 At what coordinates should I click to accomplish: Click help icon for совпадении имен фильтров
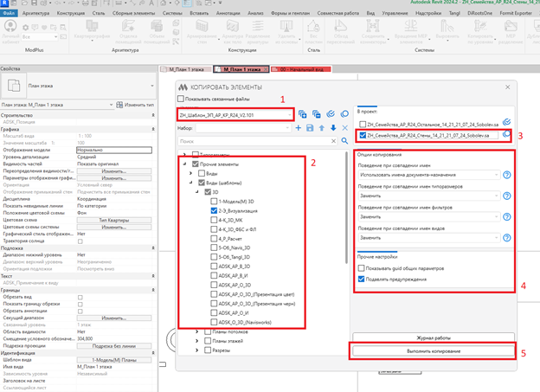point(506,217)
